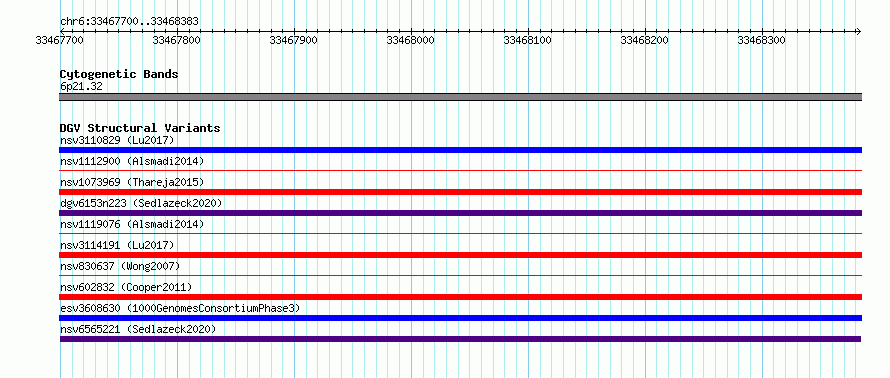This screenshot has width=890, height=378.
Task: Click the arrowhead at the ruler's right end
Action: click(x=859, y=31)
